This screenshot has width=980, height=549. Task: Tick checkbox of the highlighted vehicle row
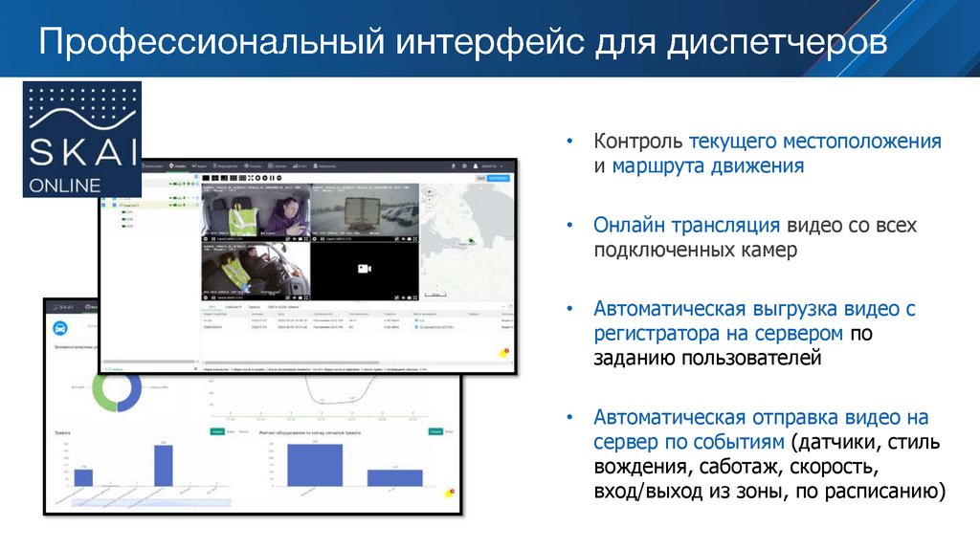point(115,205)
